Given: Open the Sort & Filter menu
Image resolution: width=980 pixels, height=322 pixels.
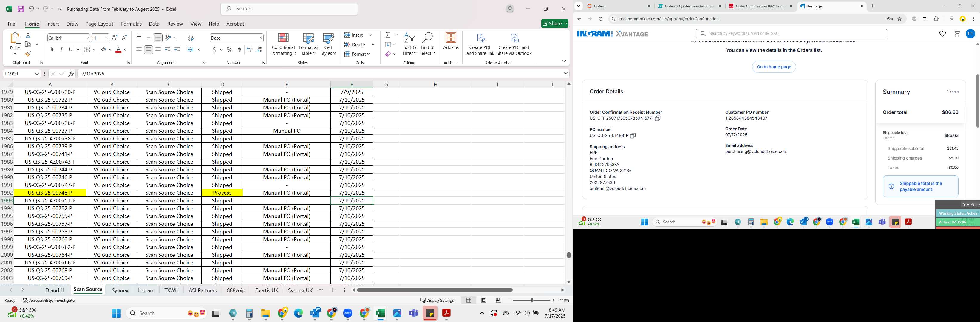Looking at the screenshot, I should pyautogui.click(x=410, y=44).
